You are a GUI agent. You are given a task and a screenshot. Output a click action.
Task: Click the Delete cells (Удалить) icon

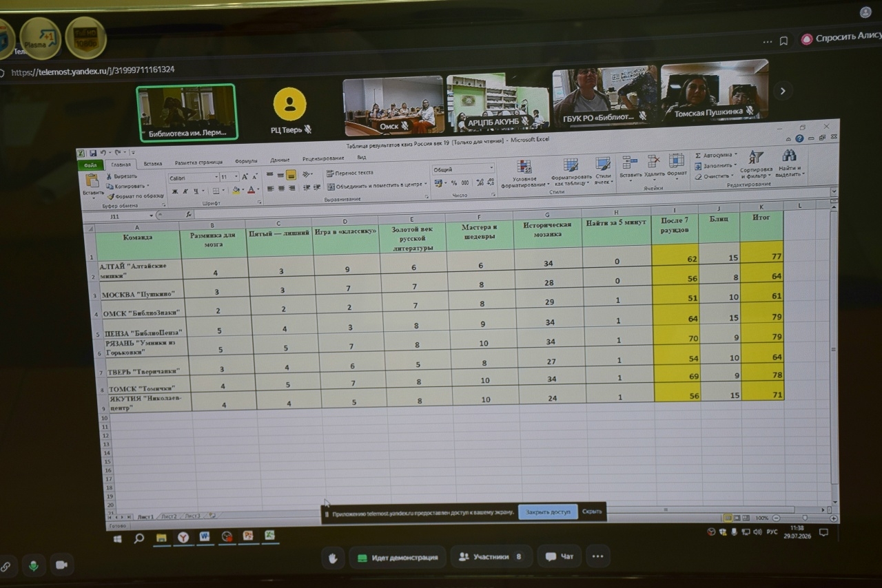pyautogui.click(x=654, y=162)
